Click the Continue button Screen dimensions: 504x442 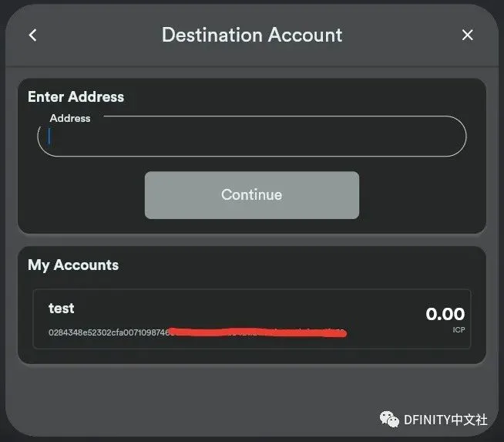tap(252, 195)
